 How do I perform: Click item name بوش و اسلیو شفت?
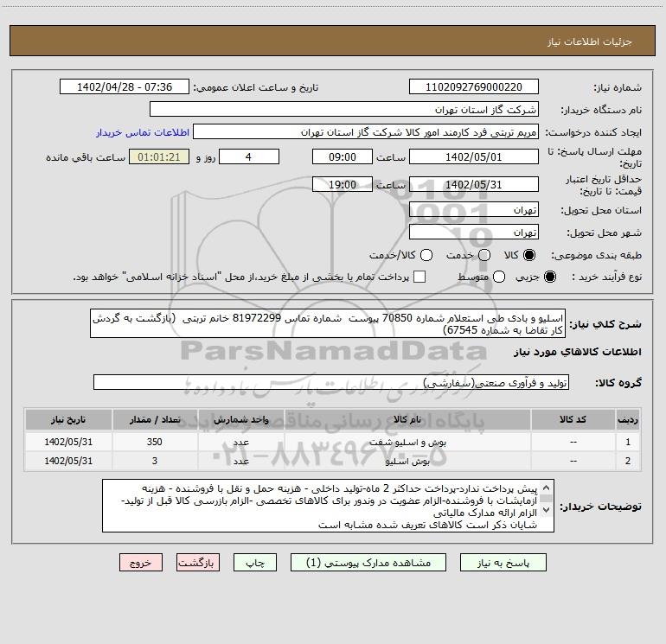407,442
